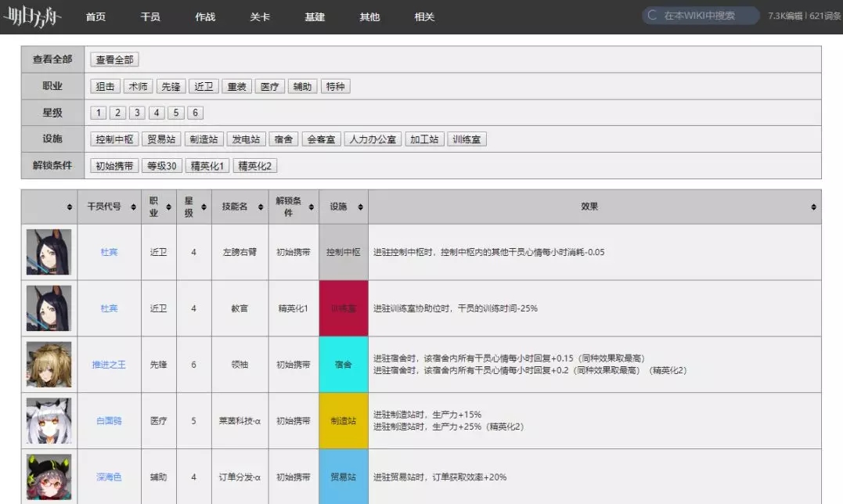Filter by star level 1
The image size is (843, 504).
coord(99,113)
